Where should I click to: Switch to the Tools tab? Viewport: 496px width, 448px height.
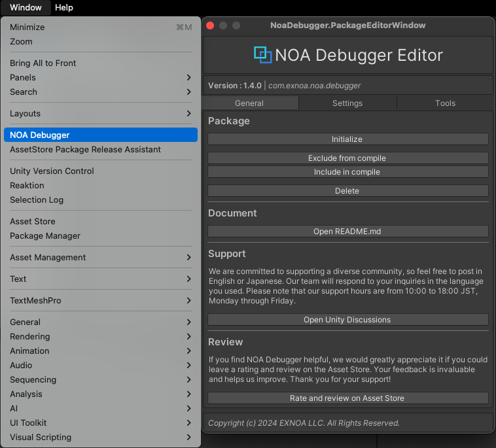point(445,103)
